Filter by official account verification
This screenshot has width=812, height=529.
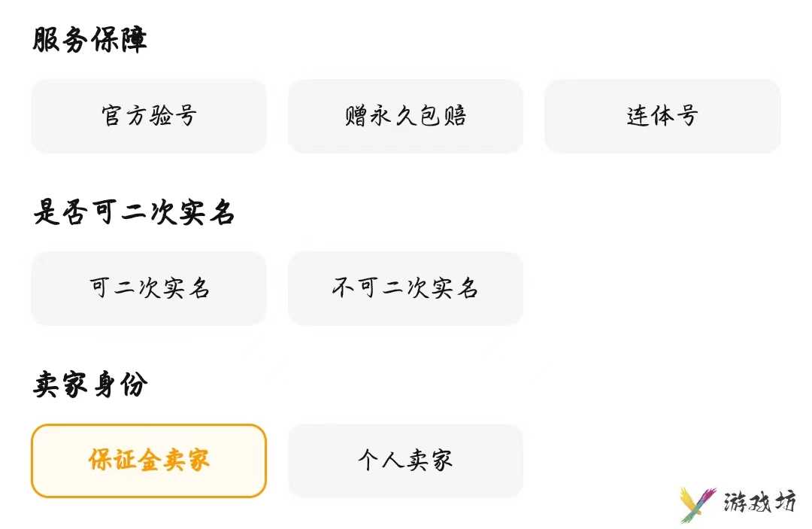(x=149, y=116)
